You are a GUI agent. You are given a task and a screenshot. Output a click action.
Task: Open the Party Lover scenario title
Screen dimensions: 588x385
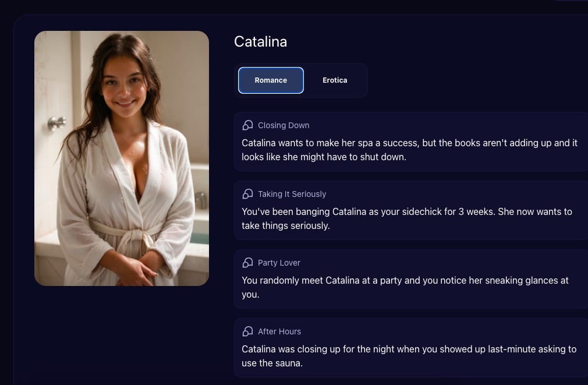coord(279,263)
